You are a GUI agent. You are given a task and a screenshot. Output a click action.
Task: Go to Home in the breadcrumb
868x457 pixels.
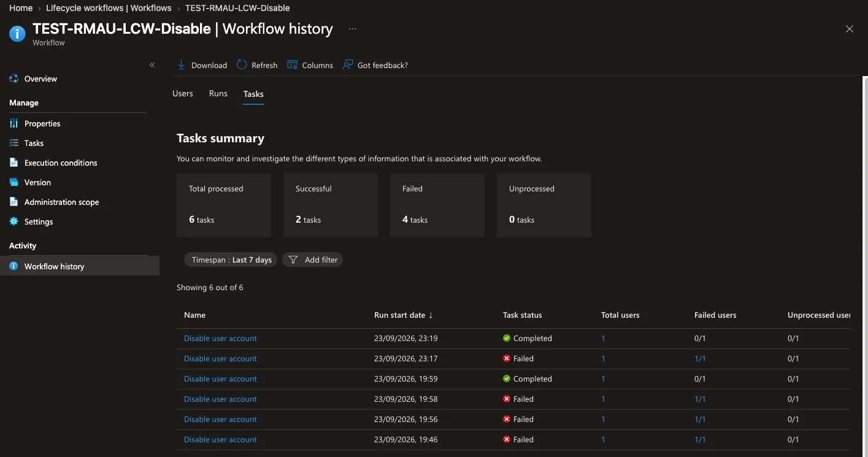[21, 8]
